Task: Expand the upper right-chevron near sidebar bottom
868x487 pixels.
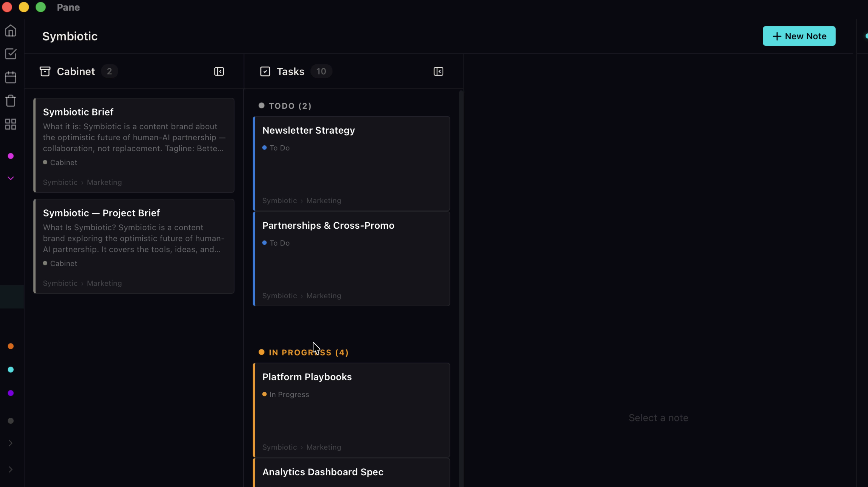Action: pos(11,443)
